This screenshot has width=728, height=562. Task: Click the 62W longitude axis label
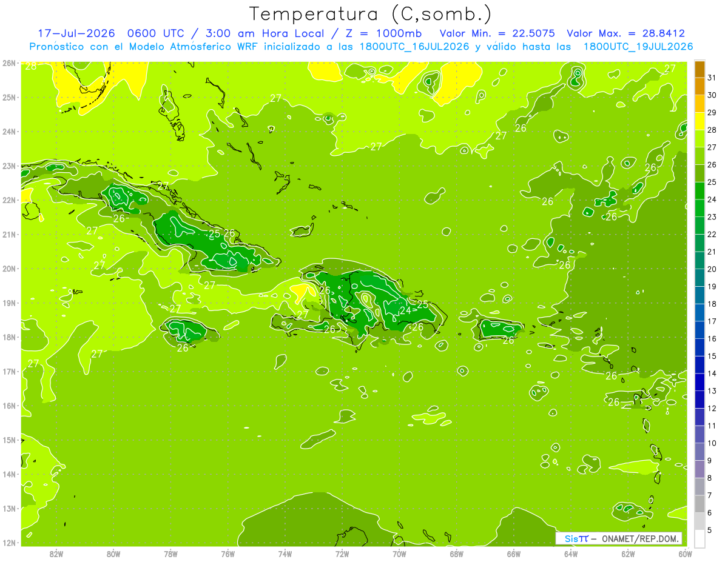[629, 554]
